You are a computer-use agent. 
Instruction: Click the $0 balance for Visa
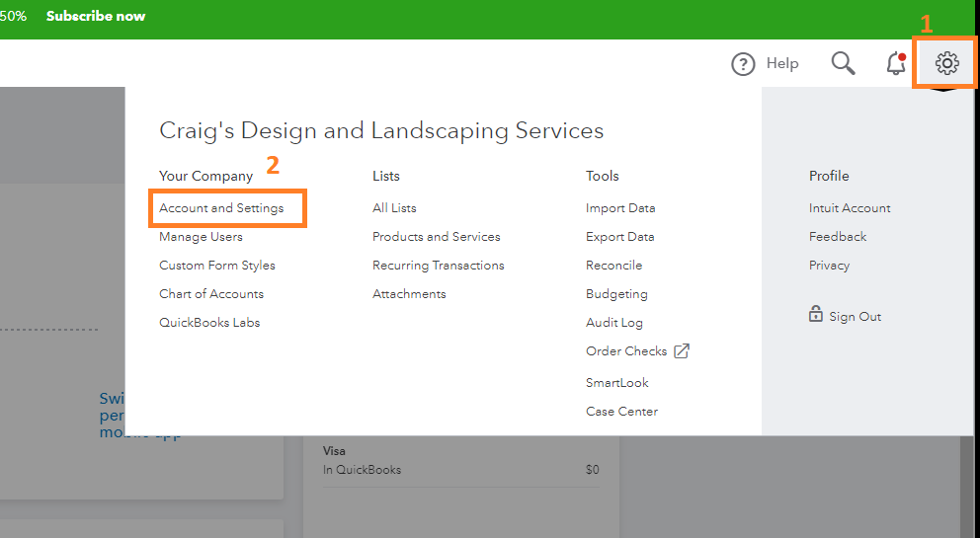tap(593, 469)
